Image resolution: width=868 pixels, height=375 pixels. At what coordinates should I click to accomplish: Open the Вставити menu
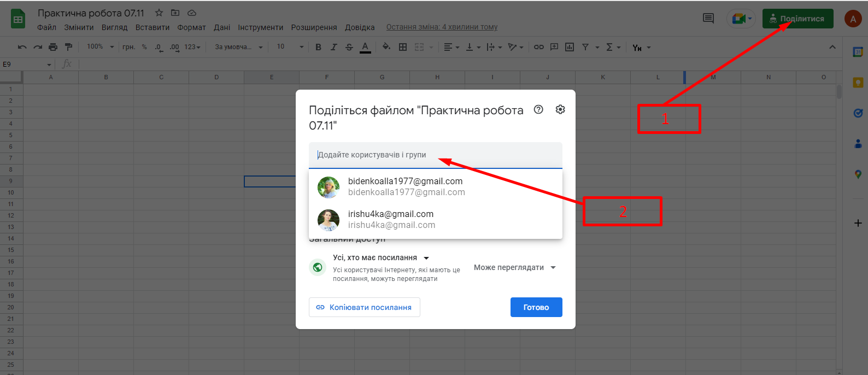(x=153, y=27)
